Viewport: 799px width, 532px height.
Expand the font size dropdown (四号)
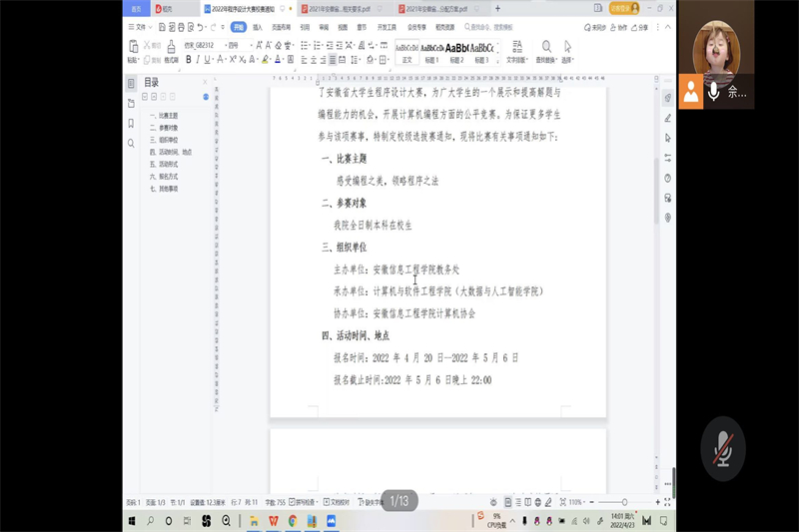tap(237, 45)
